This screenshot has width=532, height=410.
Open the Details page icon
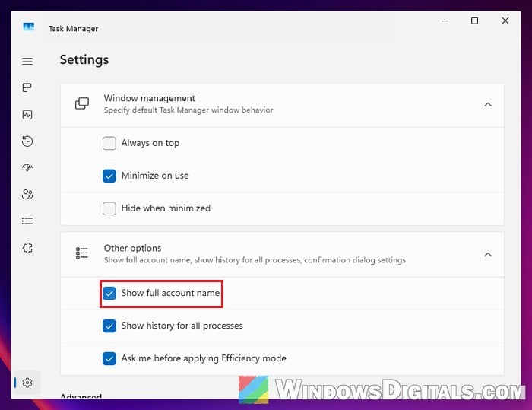(x=27, y=221)
